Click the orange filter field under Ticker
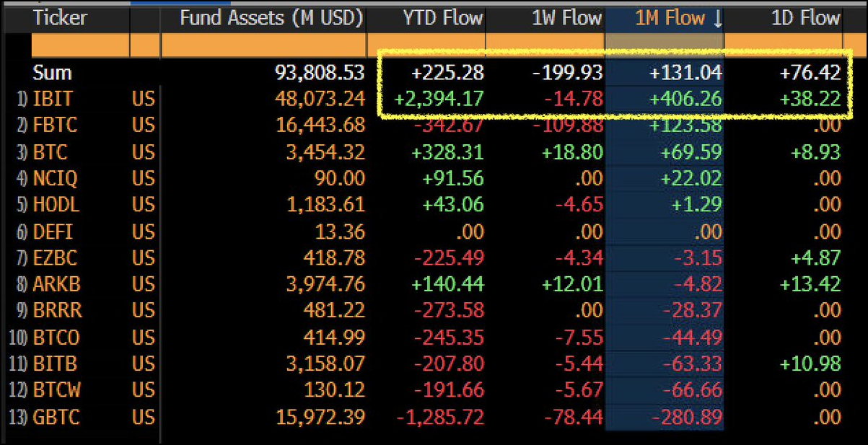868x445 pixels. 79,46
